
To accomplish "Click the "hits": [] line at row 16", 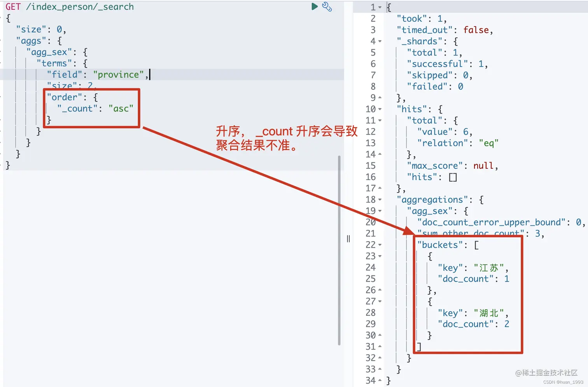I will (432, 177).
